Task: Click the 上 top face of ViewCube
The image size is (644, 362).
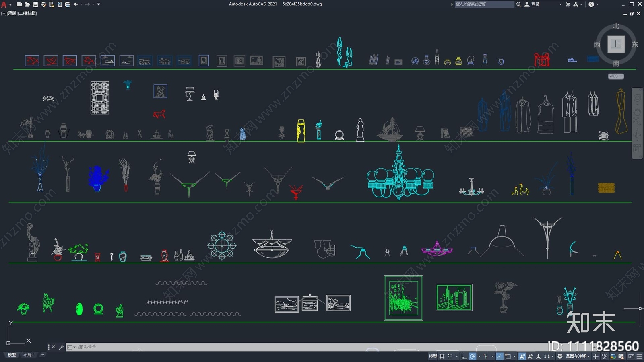Action: pyautogui.click(x=616, y=44)
